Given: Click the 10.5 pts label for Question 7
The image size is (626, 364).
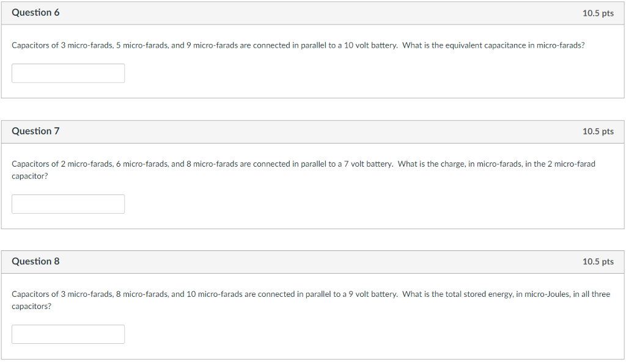Looking at the screenshot, I should 598,131.
